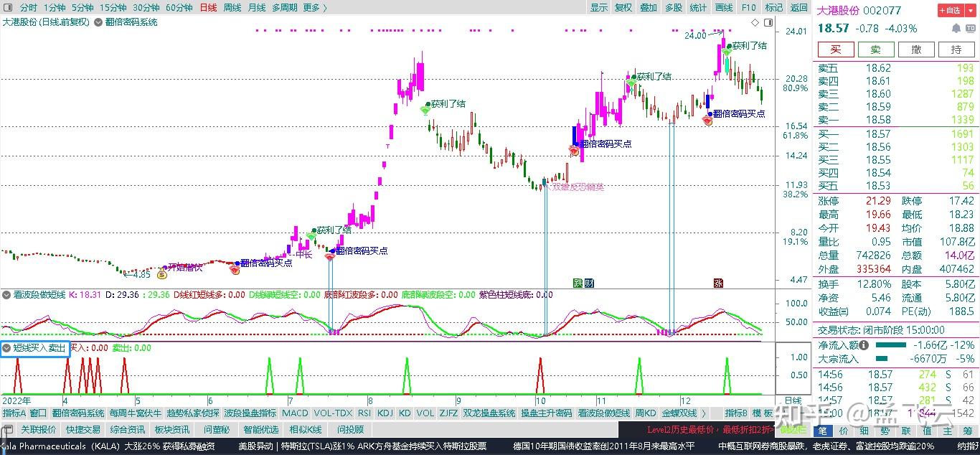This screenshot has width=980, height=455.
Task: Click the chevron to reveal more indicator tabs
Action: tap(705, 413)
